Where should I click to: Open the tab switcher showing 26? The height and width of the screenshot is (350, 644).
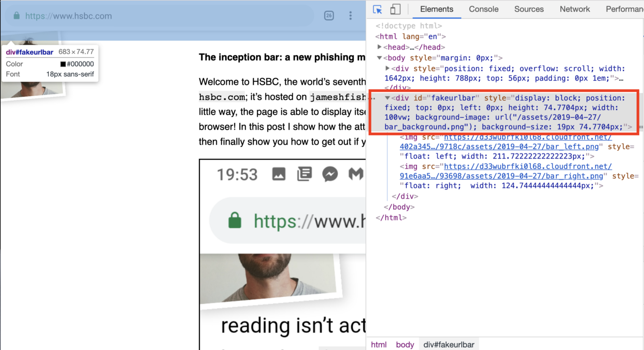[x=329, y=16]
